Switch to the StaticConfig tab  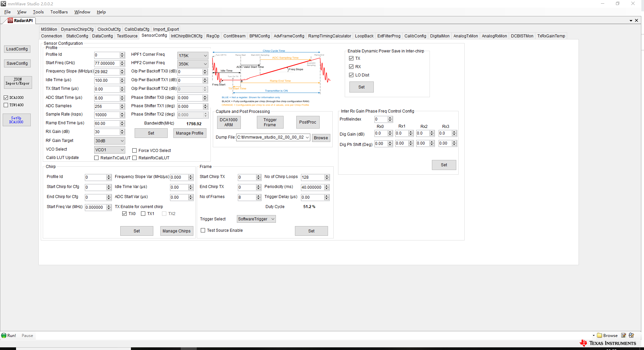click(x=77, y=36)
